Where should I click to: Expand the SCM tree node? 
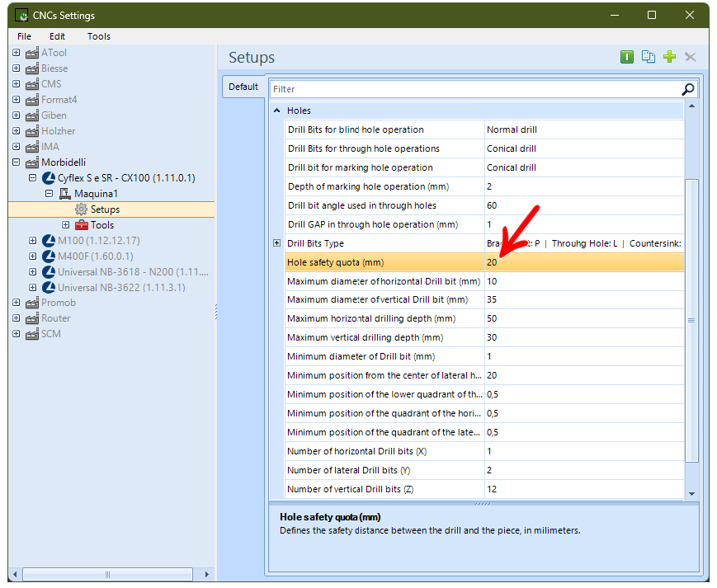click(x=16, y=333)
